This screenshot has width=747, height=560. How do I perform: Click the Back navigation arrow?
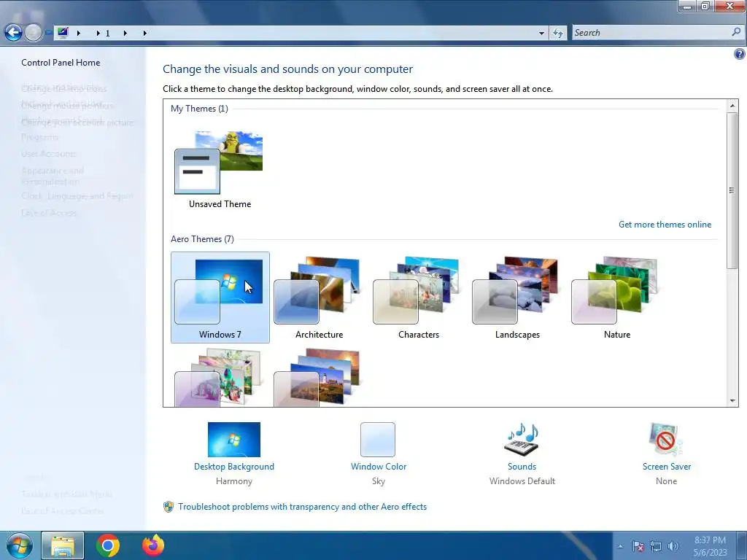13,32
